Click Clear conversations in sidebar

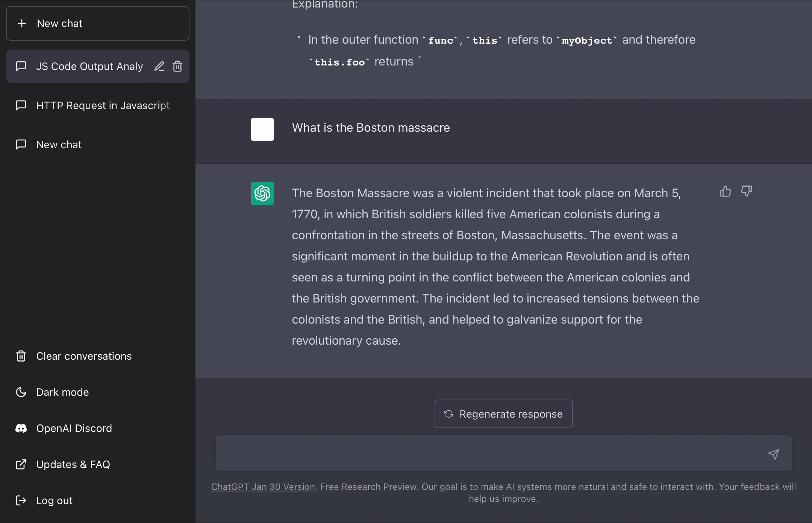pos(84,356)
